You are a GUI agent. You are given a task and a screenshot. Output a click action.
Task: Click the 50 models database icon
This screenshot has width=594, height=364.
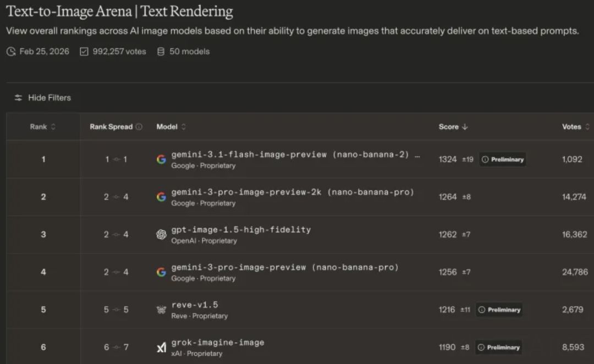[161, 52]
